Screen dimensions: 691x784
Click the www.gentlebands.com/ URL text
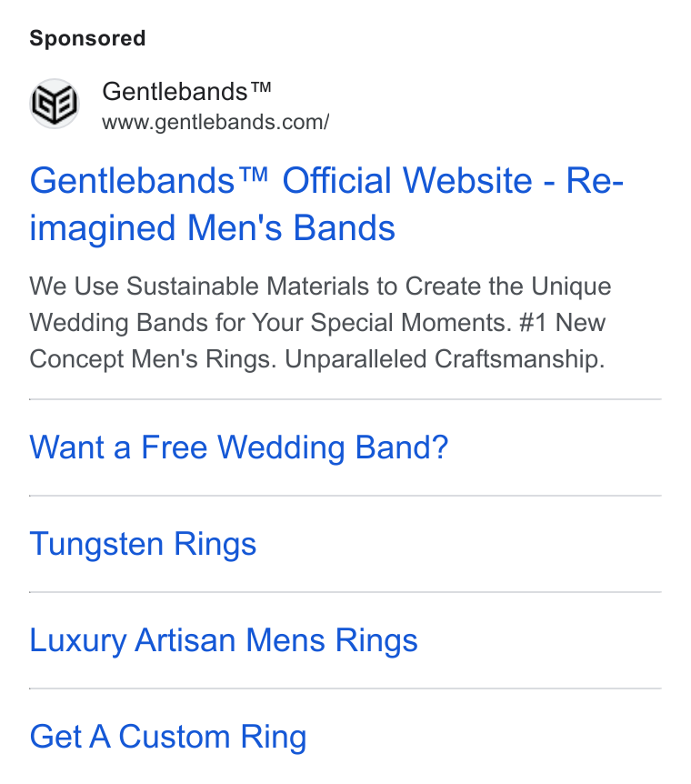(x=215, y=123)
